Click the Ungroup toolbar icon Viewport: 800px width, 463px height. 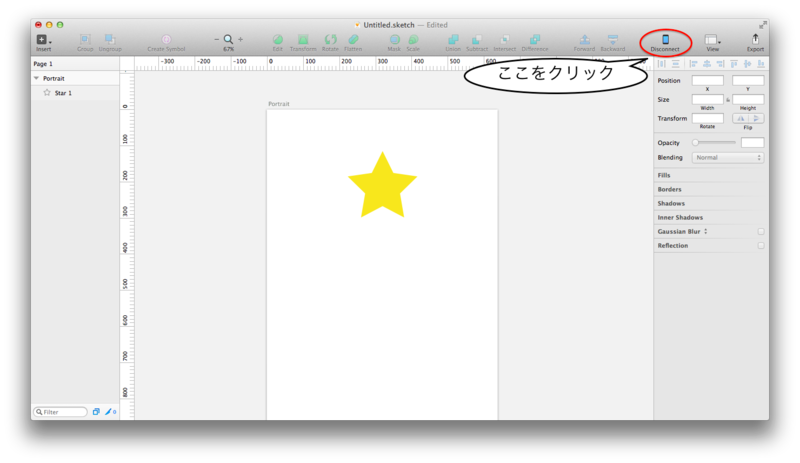[109, 39]
